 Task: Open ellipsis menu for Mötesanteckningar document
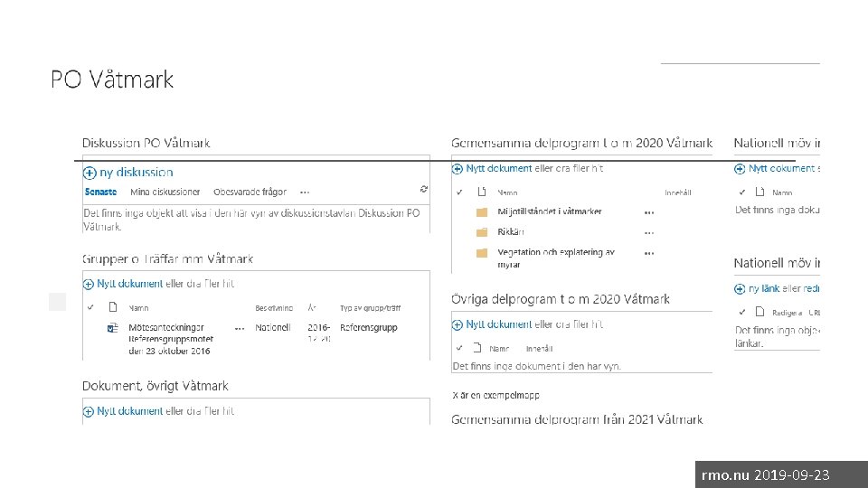(239, 329)
